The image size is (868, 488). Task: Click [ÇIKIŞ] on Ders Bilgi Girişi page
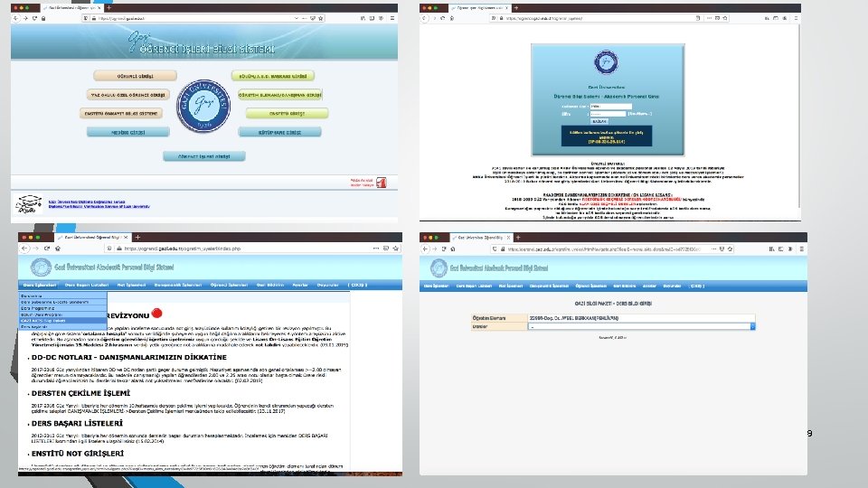(x=697, y=286)
